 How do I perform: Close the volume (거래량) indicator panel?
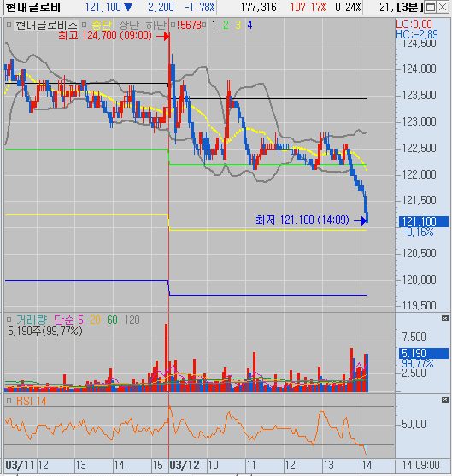pos(445,318)
